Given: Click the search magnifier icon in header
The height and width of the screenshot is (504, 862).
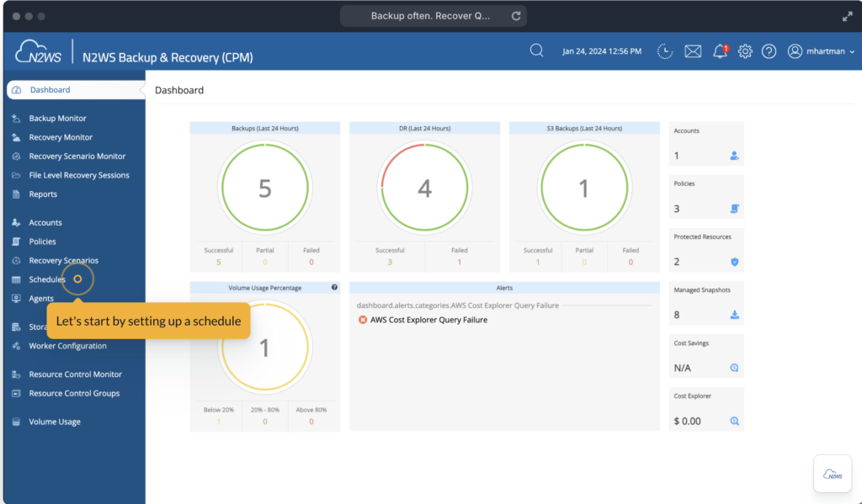Looking at the screenshot, I should (536, 50).
